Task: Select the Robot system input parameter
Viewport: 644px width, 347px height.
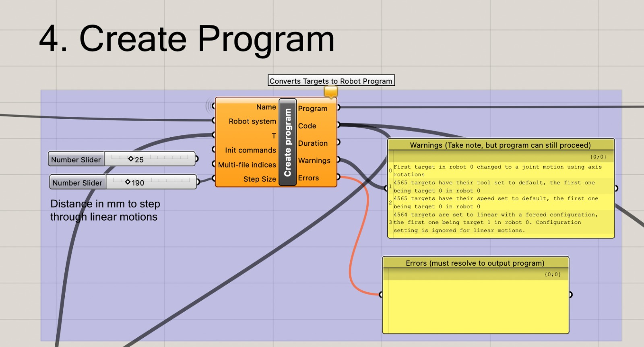Action: (252, 121)
